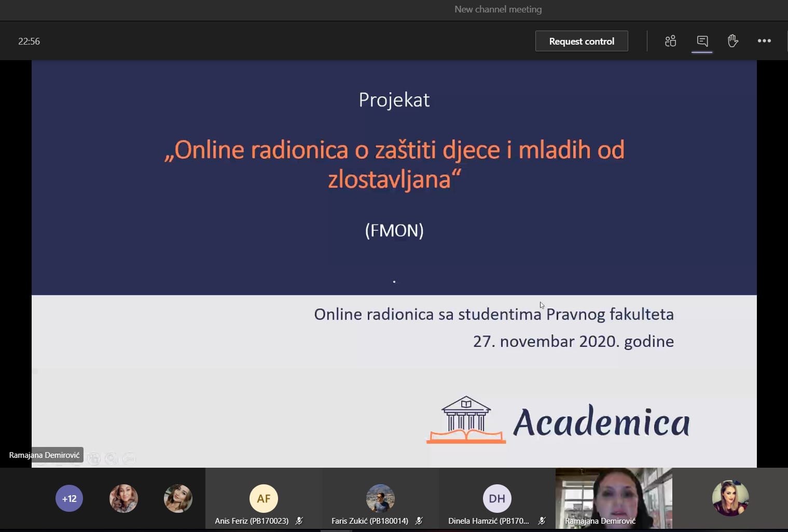The width and height of the screenshot is (788, 532).
Task: Select the AF initials avatar
Action: pyautogui.click(x=264, y=498)
